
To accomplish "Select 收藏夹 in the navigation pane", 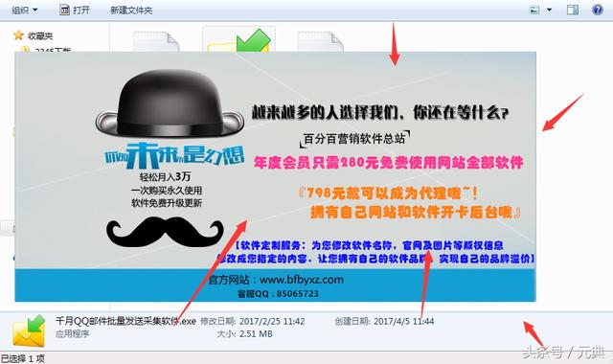I will point(40,36).
